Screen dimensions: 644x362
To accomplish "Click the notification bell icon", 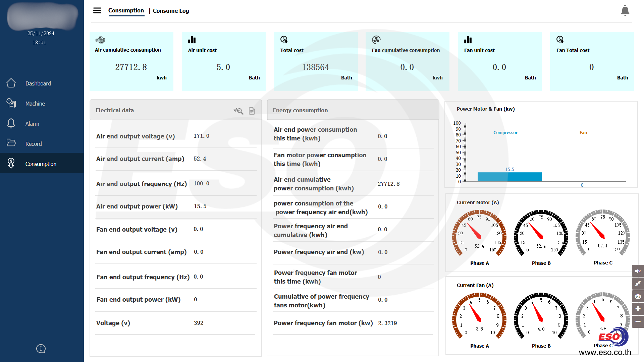I will pos(625,11).
